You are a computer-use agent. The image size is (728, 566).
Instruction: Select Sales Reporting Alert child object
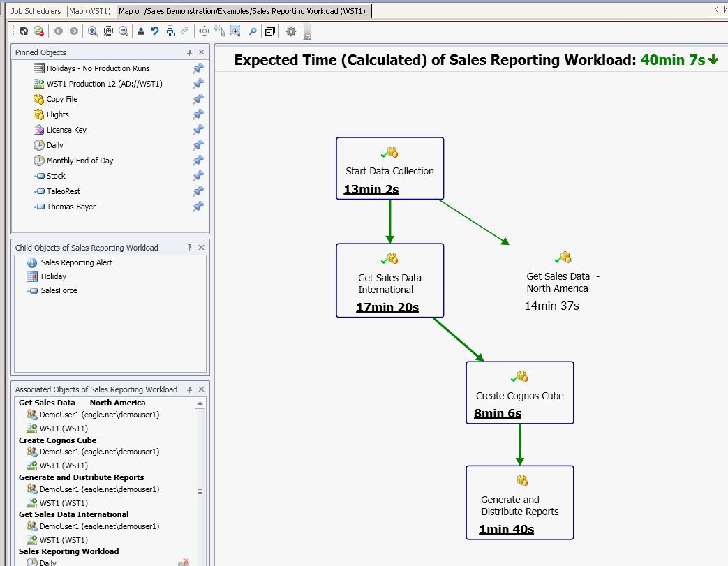[77, 262]
